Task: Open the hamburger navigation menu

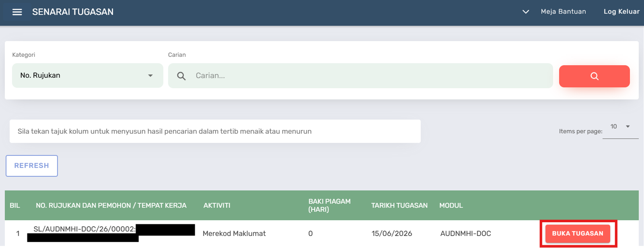Action: tap(17, 12)
